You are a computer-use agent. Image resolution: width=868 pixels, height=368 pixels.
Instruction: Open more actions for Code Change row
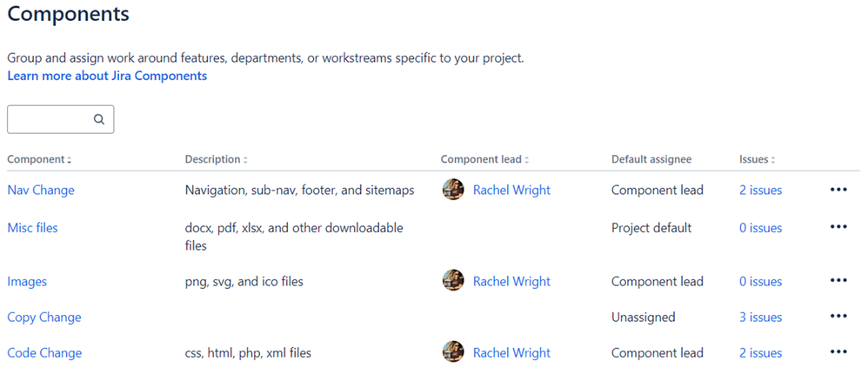(x=838, y=352)
